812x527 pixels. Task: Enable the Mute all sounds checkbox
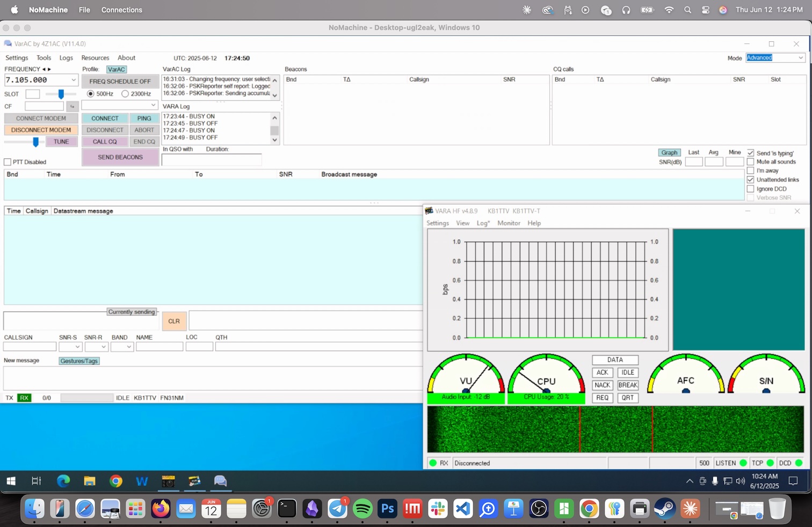click(751, 162)
